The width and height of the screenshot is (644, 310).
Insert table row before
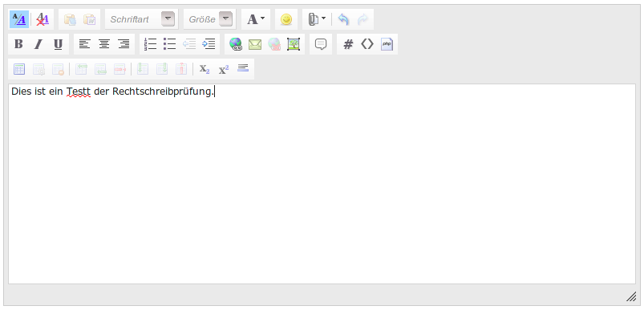(81, 69)
